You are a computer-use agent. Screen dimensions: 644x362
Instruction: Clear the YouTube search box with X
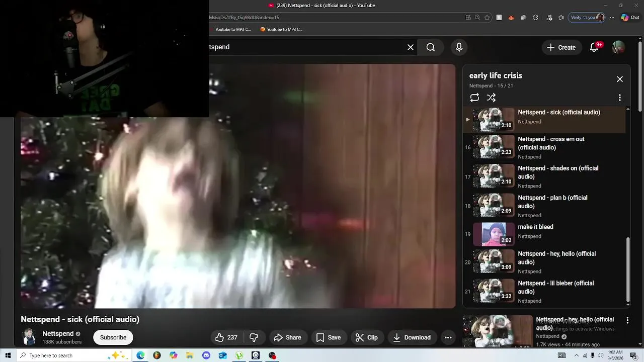(x=411, y=47)
